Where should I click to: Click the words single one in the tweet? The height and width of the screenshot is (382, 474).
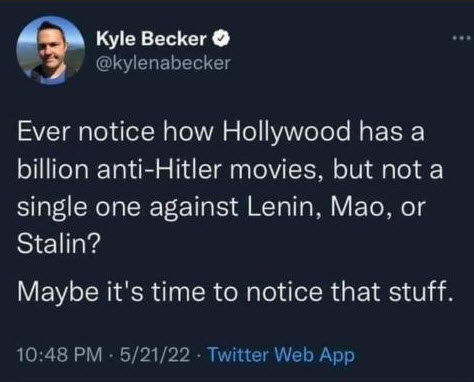79,209
